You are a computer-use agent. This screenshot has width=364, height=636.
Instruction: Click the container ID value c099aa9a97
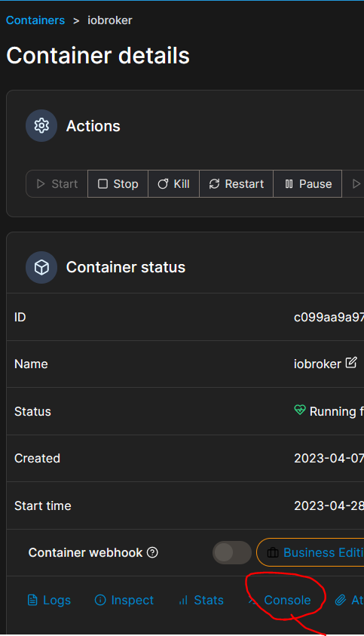[x=329, y=317]
